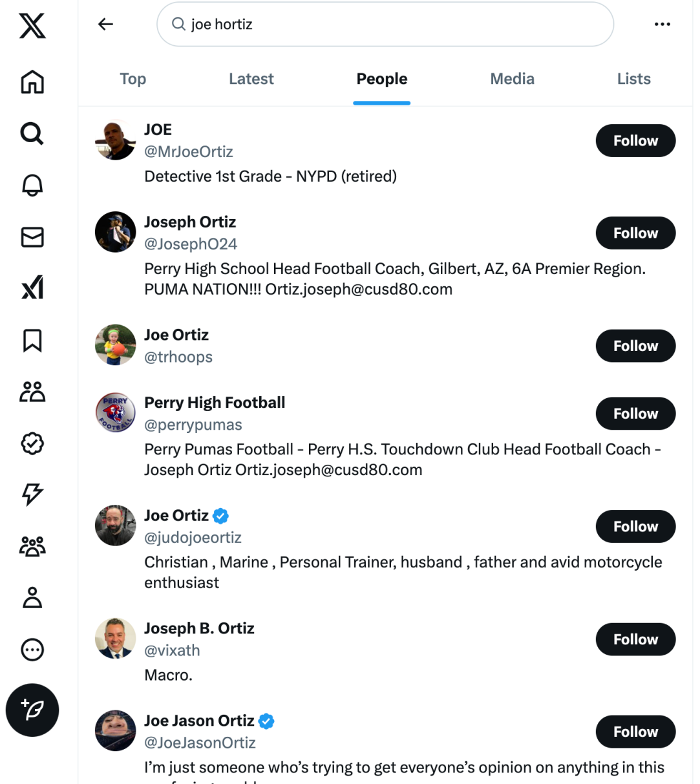Open search options three-dot menu
This screenshot has width=700, height=784.
(x=662, y=25)
